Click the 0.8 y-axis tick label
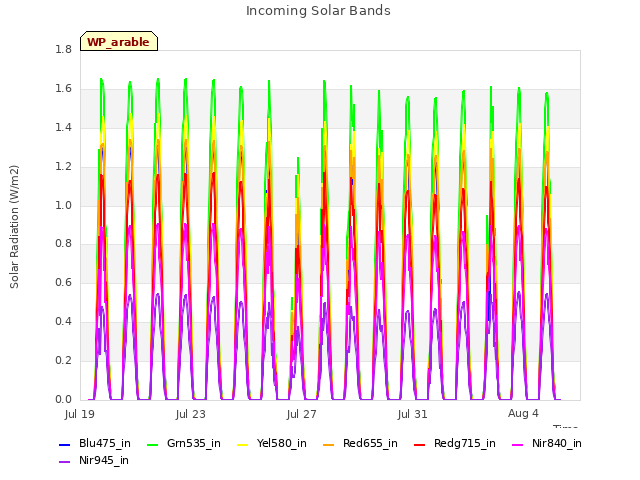The width and height of the screenshot is (640, 480). pyautogui.click(x=63, y=244)
